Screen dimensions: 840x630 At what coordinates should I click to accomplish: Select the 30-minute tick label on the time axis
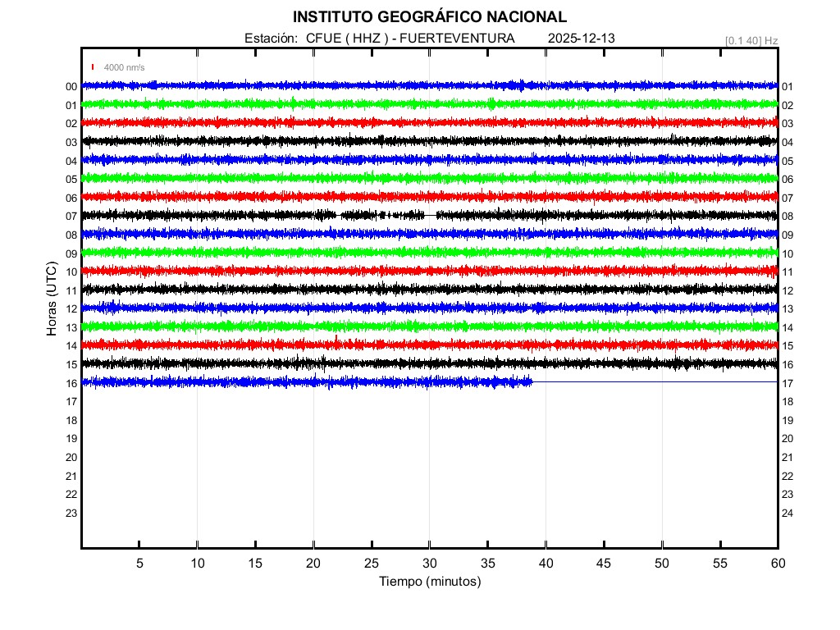tap(429, 564)
